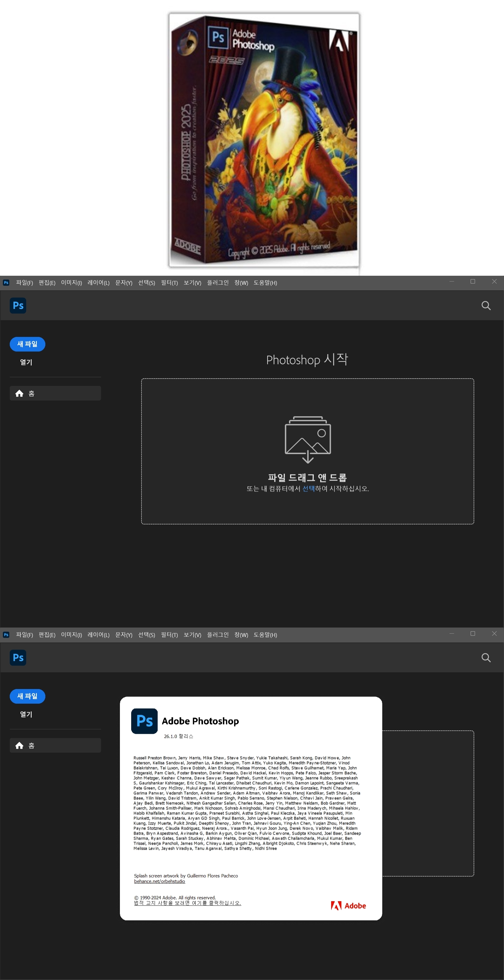
Task: Click the large Ps logo in the About dialog
Action: tap(144, 721)
